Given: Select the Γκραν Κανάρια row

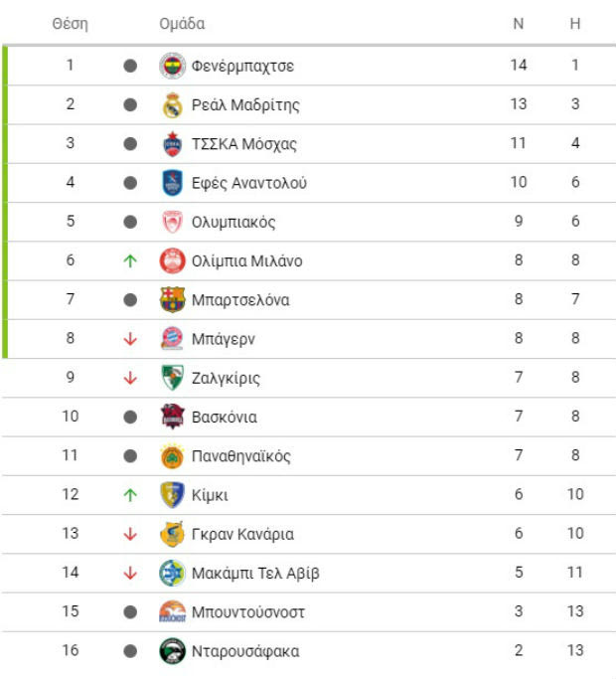Looking at the screenshot, I should pos(309,534).
